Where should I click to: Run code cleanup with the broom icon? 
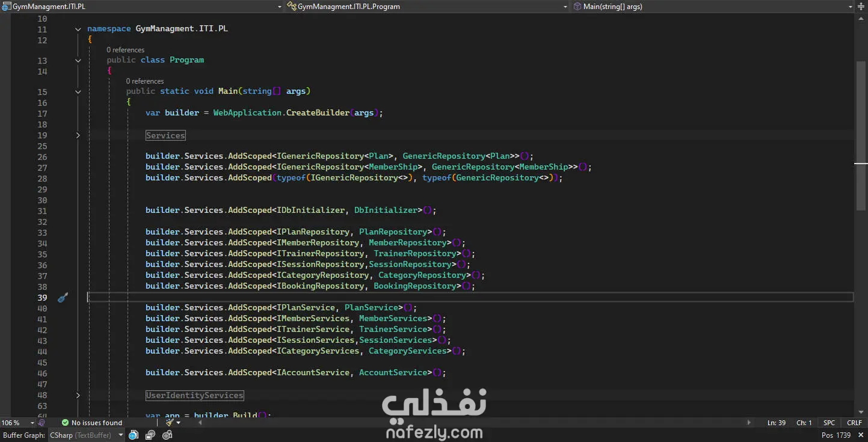point(170,423)
